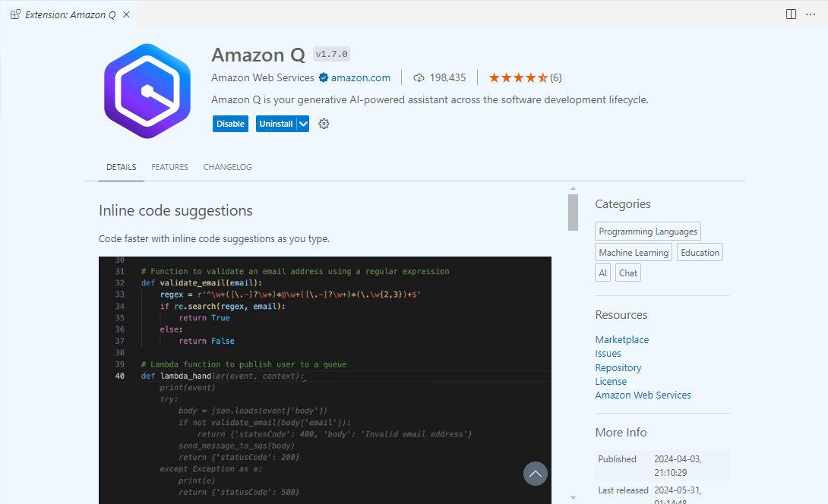
Task: Click the 198,435 install count
Action: (x=447, y=77)
